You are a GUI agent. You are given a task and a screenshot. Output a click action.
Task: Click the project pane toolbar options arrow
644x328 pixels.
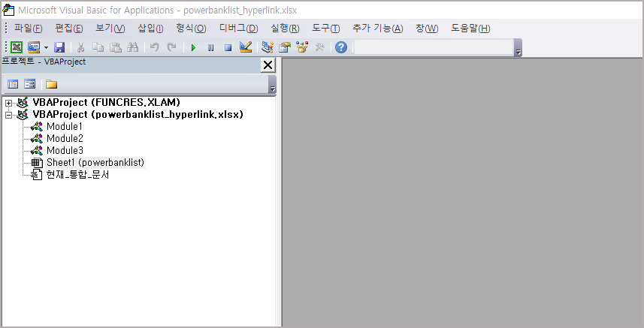[x=272, y=85]
